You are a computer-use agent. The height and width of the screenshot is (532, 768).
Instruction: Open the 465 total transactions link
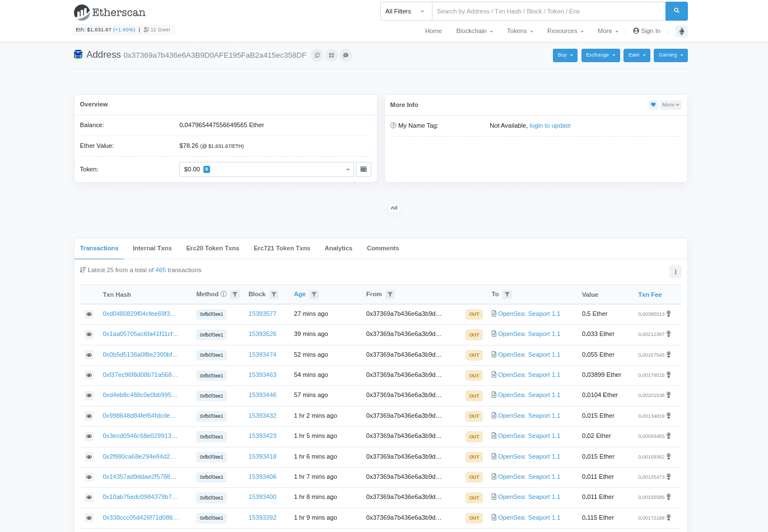(161, 270)
